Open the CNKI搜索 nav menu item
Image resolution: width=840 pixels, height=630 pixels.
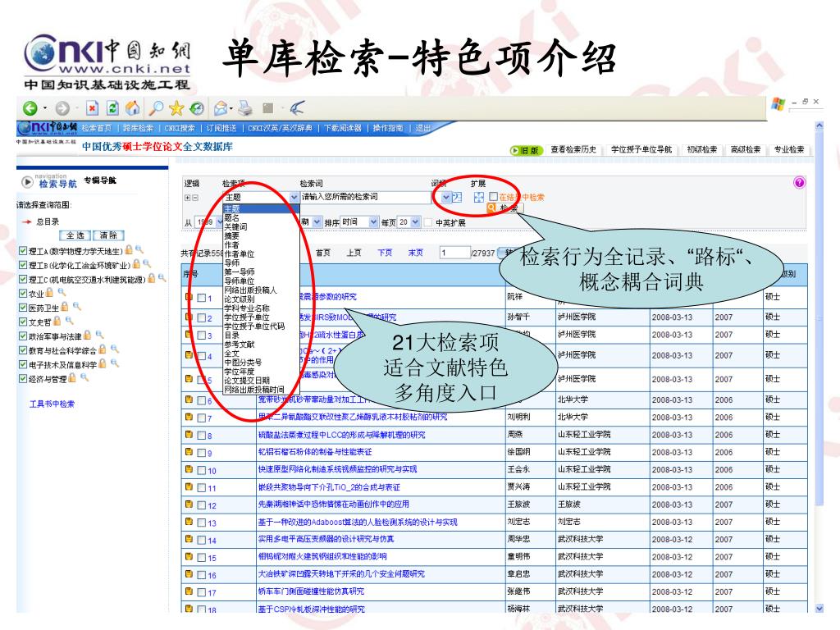180,128
